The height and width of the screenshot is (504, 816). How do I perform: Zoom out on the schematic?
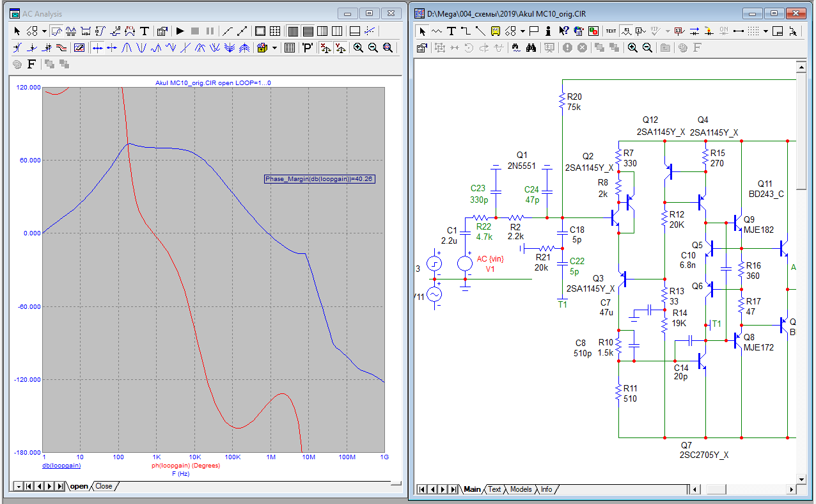(647, 48)
